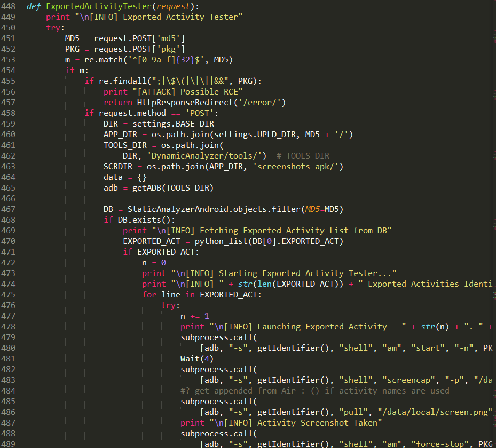Click 'python_list(DB[0].EXPORTED_ACT)' call
Screen dimensions: 496x448
269,241
